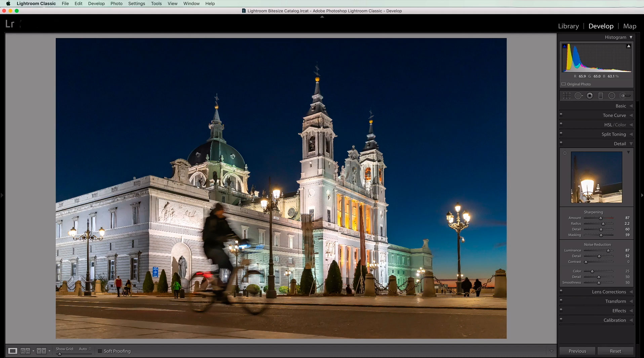The height and width of the screenshot is (358, 644).
Task: Expand the Split Toning panel
Action: (631, 134)
